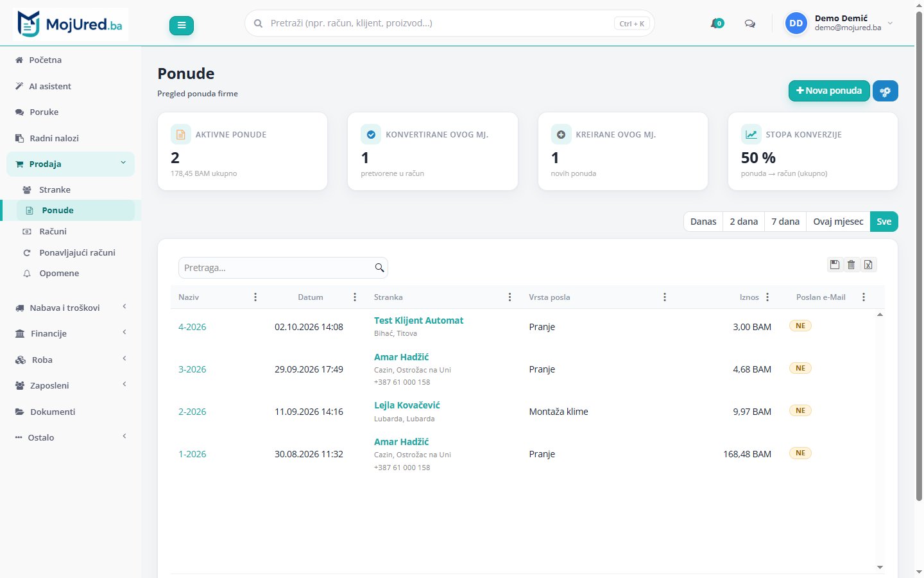Click the NE badge for offer 1-2026
Image resolution: width=924 pixels, height=578 pixels.
(800, 453)
